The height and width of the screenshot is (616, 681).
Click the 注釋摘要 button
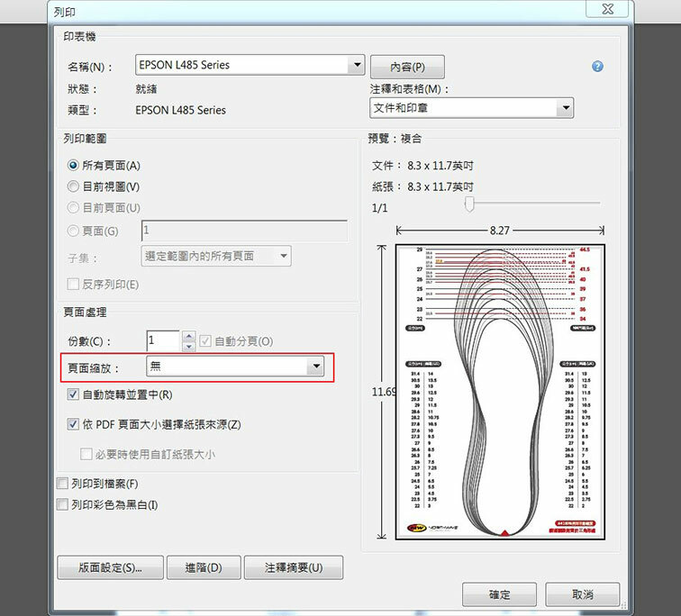[x=293, y=568]
